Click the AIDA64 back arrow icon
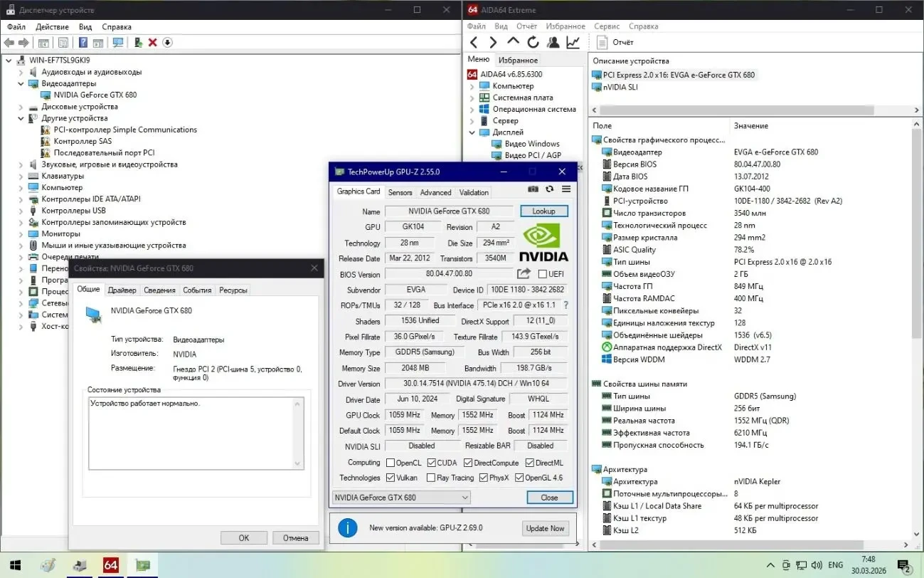The height and width of the screenshot is (578, 924). (474, 43)
